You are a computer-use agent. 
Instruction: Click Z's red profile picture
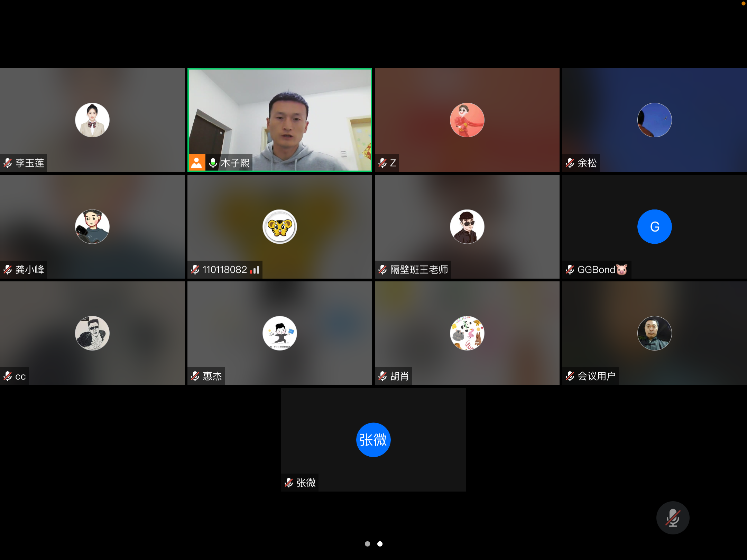pos(467,120)
